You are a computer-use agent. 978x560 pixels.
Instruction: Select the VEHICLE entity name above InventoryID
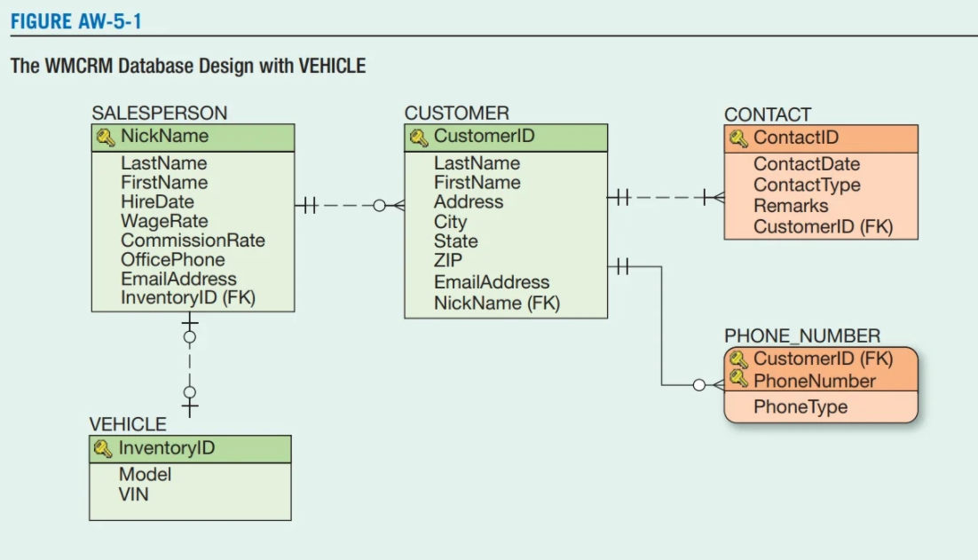pos(128,424)
